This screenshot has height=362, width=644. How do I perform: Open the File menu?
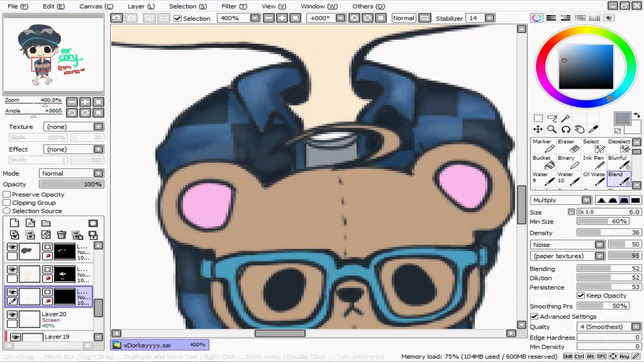18,6
